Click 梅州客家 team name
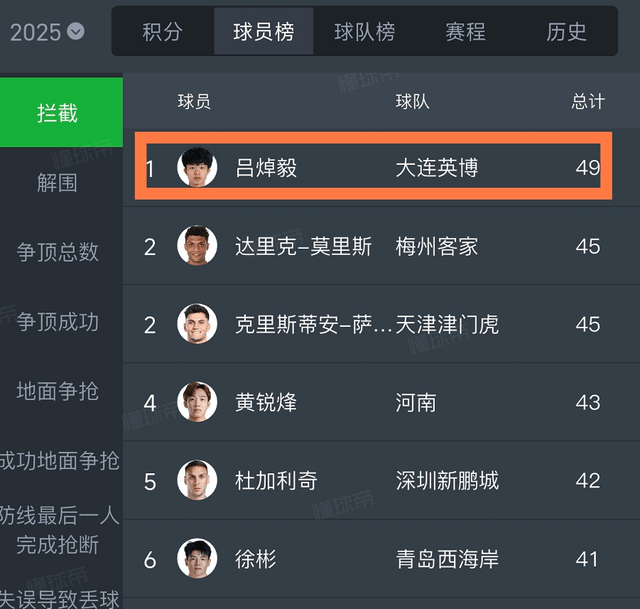 pos(437,246)
